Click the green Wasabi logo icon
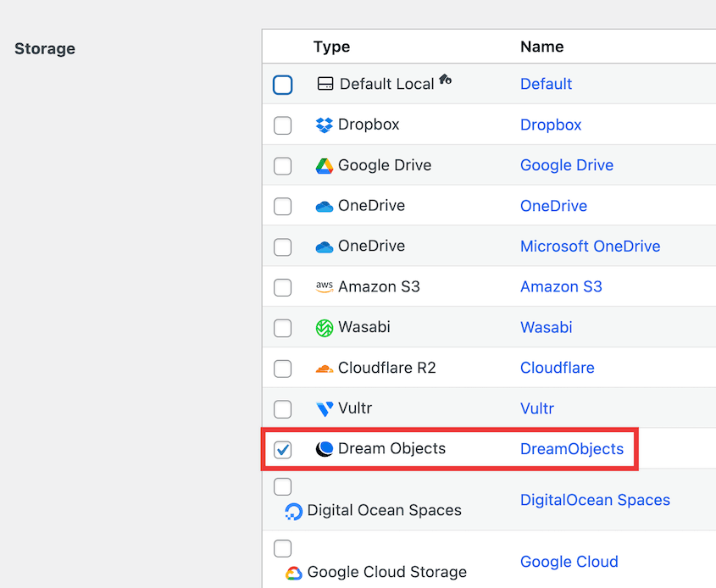The height and width of the screenshot is (588, 716). (x=325, y=328)
